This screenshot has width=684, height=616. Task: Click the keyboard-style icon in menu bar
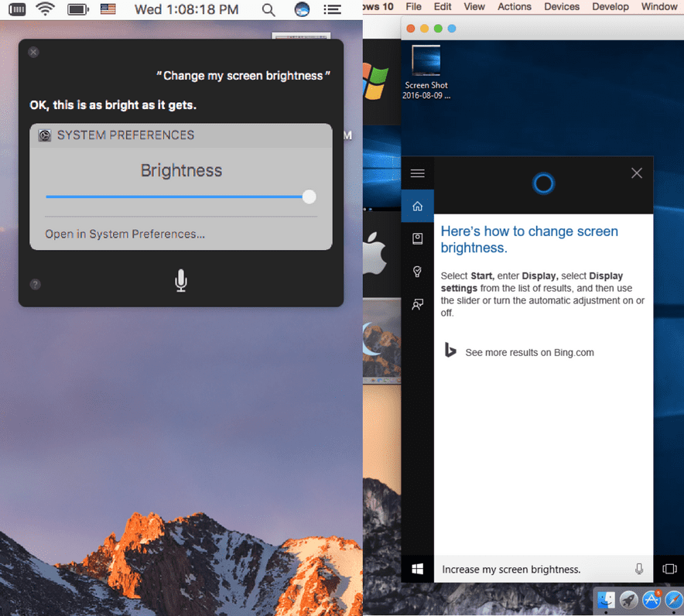pos(17,9)
